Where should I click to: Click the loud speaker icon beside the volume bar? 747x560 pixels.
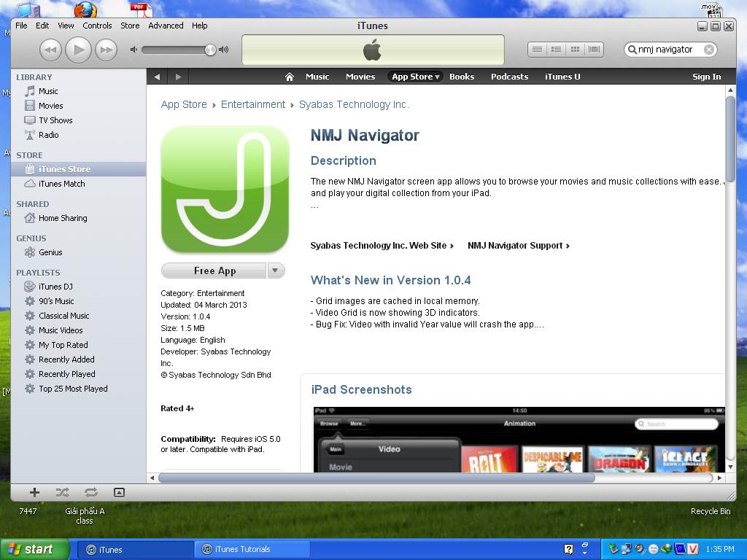tap(223, 50)
